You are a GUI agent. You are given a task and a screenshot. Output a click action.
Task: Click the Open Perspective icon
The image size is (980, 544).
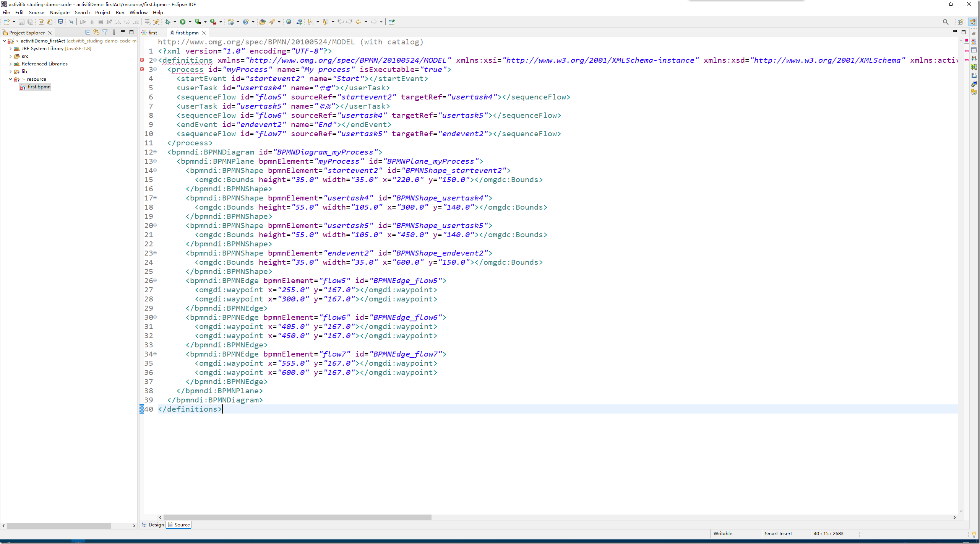(x=960, y=22)
